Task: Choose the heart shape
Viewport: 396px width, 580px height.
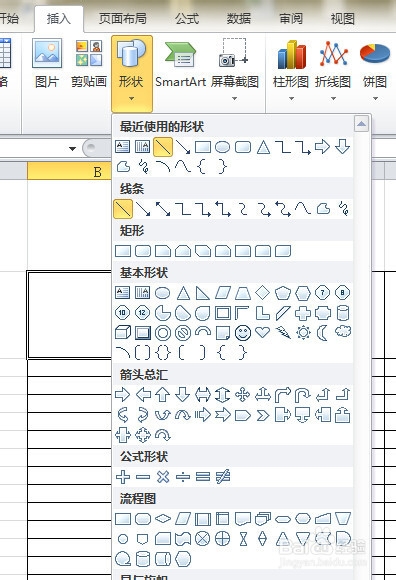Action: (263, 332)
